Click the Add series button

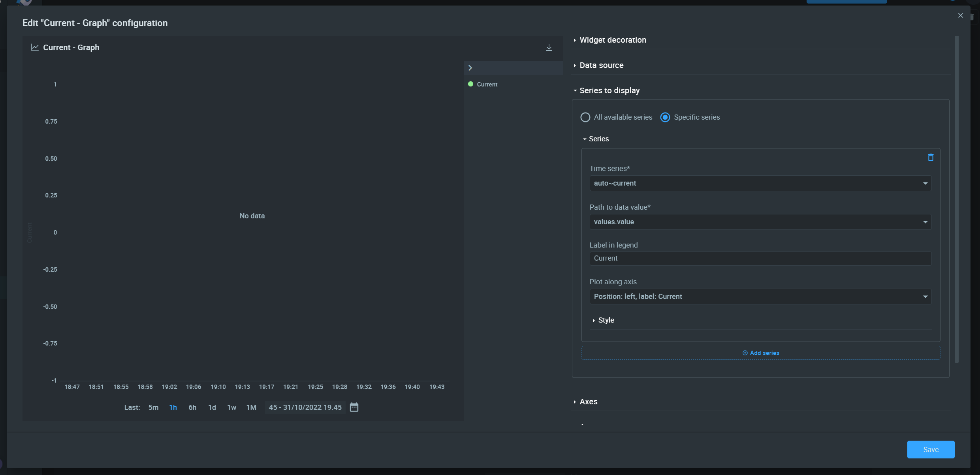pos(761,353)
